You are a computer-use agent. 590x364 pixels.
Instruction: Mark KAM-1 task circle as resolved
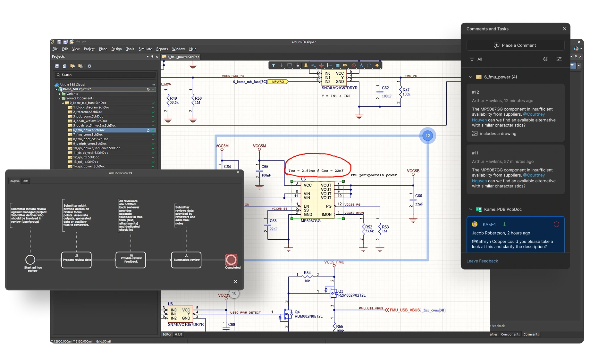point(556,224)
